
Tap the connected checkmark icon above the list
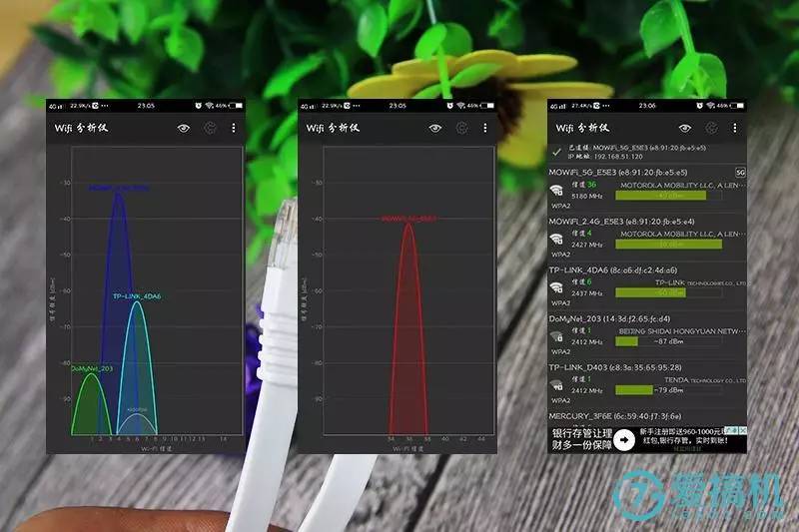point(557,152)
